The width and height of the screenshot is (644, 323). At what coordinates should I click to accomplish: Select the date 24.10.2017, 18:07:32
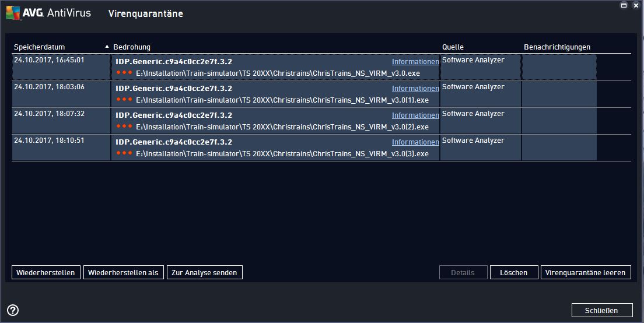(x=49, y=114)
